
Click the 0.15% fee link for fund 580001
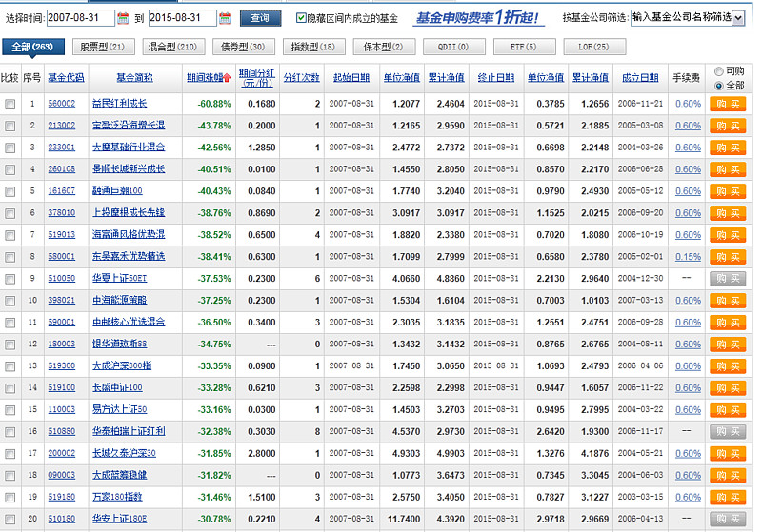(x=688, y=257)
